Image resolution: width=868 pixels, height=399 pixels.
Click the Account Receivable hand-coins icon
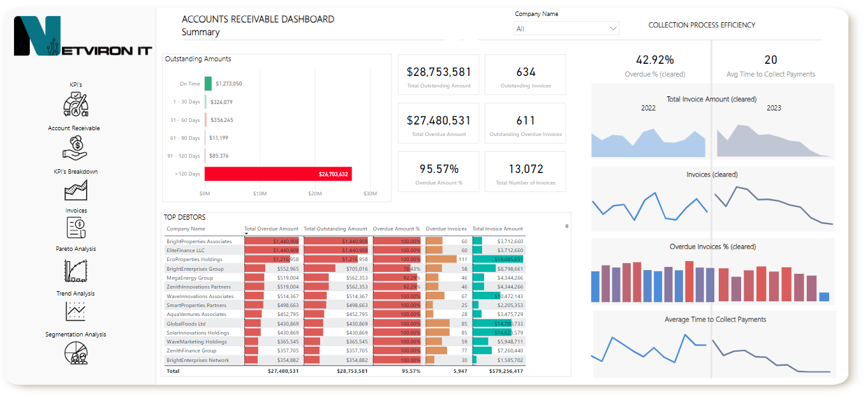[x=75, y=148]
